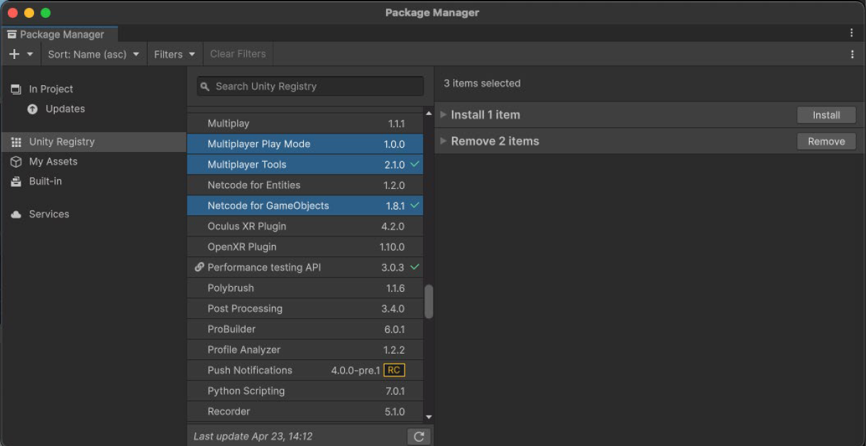
Task: Select OpenXR Plugin package
Action: [305, 247]
